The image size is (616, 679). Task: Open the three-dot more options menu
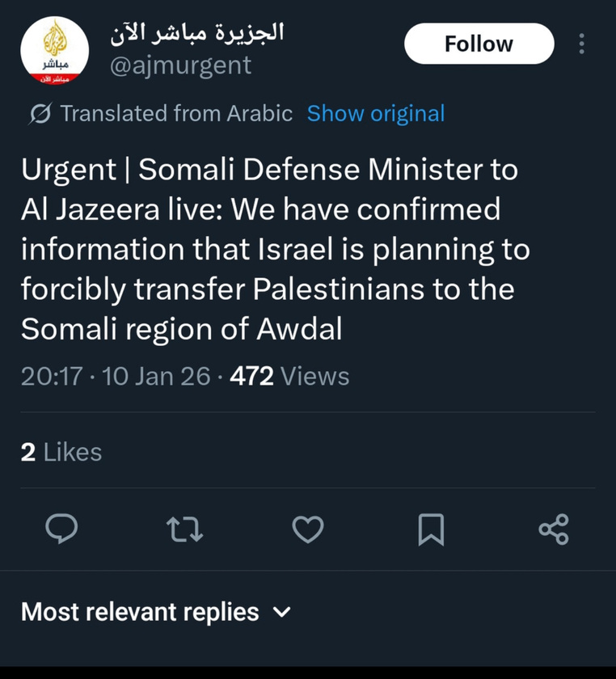click(x=581, y=44)
